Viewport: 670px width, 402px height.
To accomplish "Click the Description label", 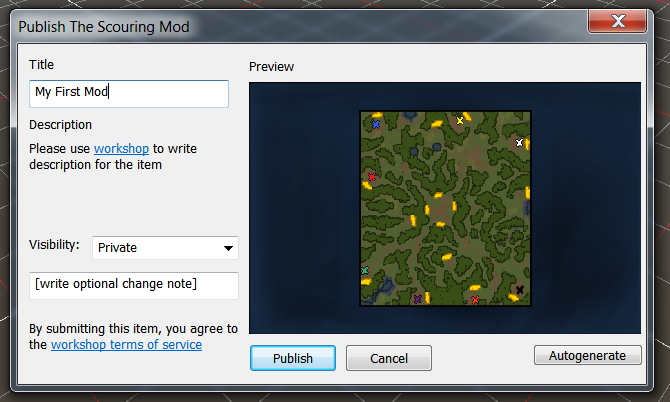I will click(x=60, y=125).
